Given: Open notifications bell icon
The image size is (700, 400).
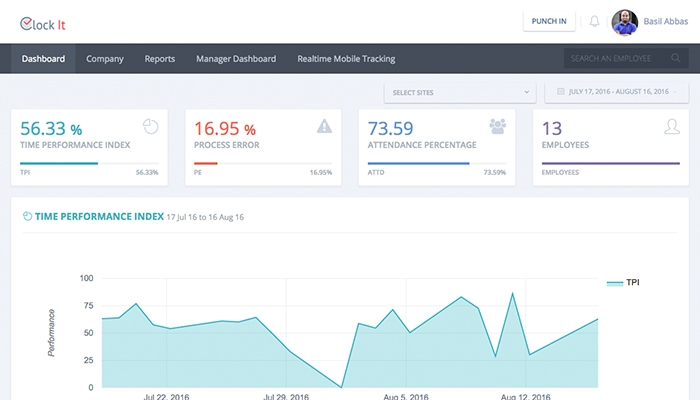Looking at the screenshot, I should click(595, 21).
